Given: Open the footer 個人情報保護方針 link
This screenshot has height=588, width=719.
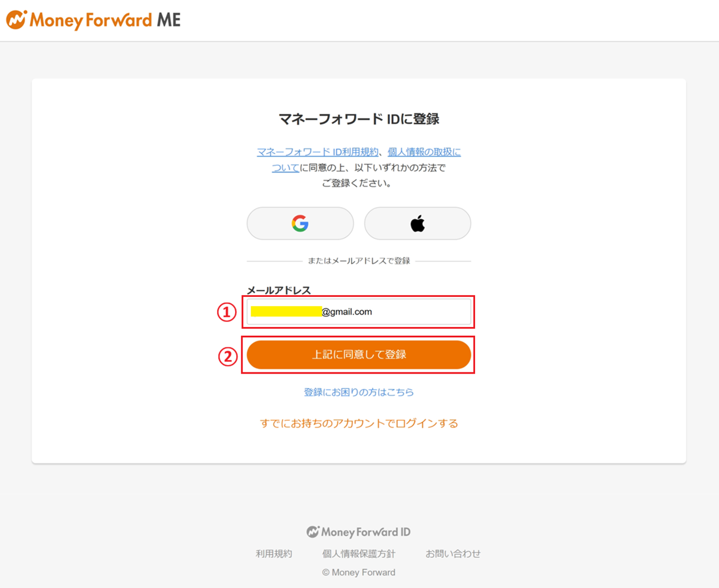Looking at the screenshot, I should tap(358, 553).
